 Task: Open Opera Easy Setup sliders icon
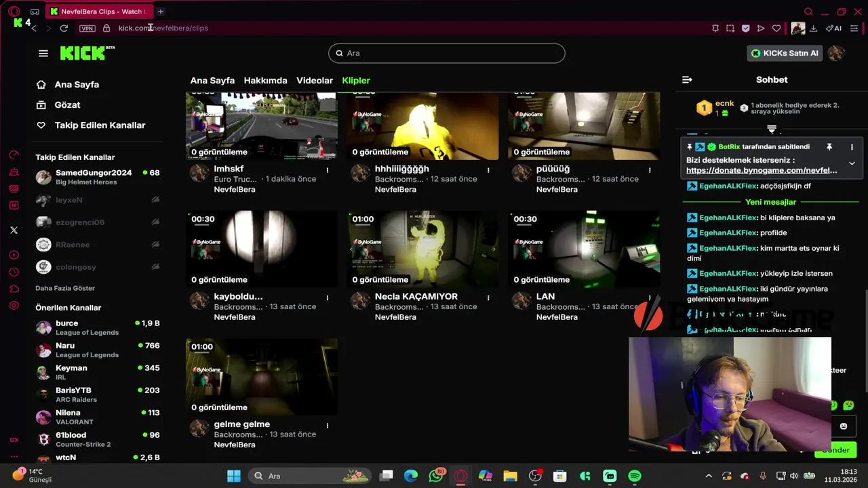click(x=854, y=28)
